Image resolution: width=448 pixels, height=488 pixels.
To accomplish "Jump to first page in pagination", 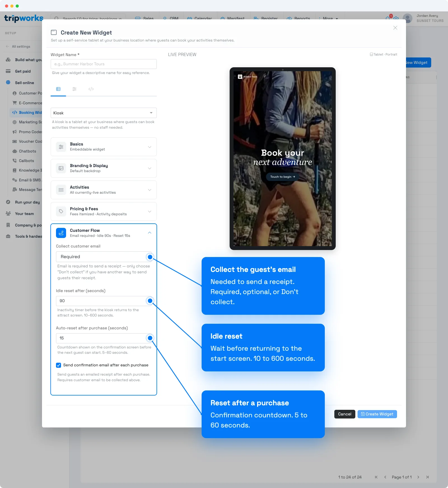I will [x=376, y=477].
